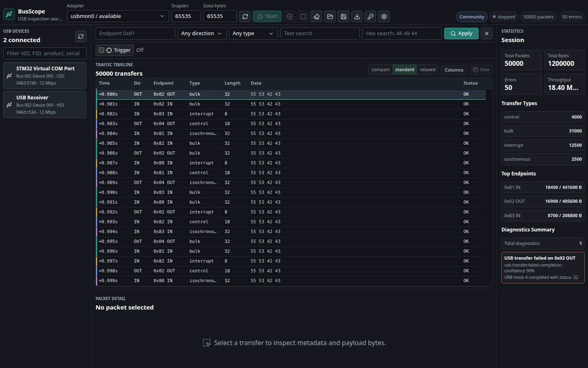Image resolution: width=588 pixels, height=368 pixels.
Task: Open the Columns chooser
Action: (x=454, y=70)
